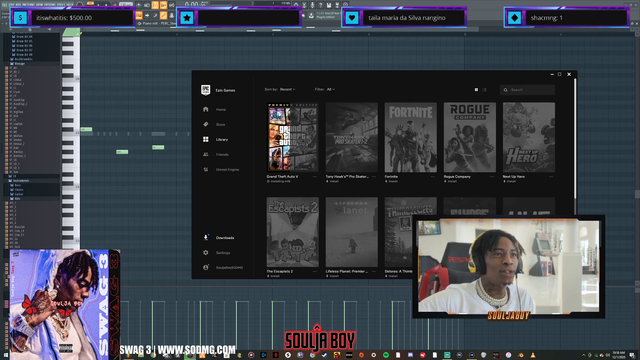Select the leftmost green note in piano roll

[x=86, y=129]
